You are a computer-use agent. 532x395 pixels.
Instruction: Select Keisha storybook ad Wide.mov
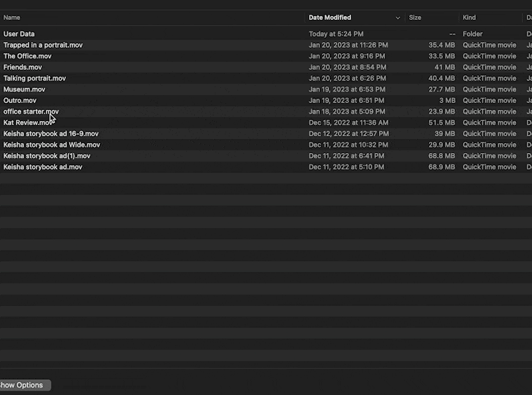point(52,145)
